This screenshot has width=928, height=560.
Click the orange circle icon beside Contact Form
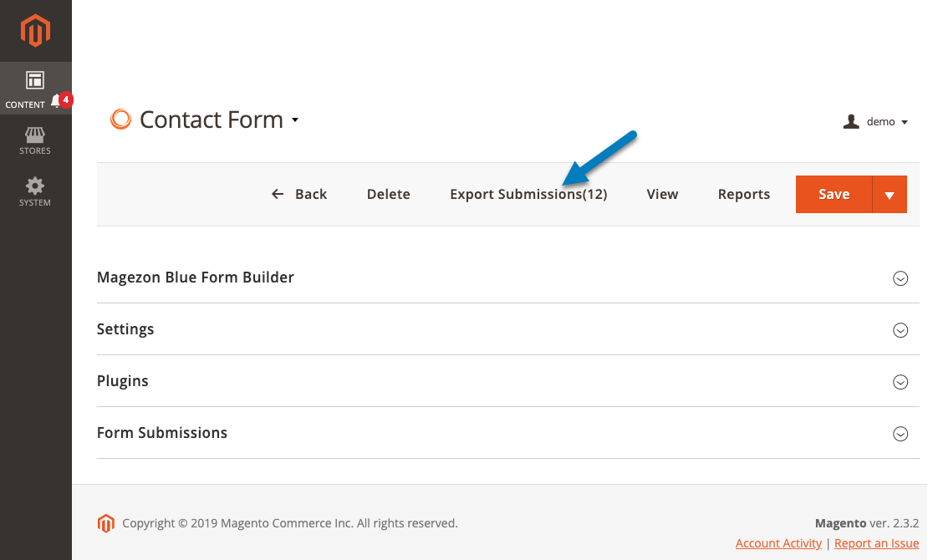[x=120, y=120]
